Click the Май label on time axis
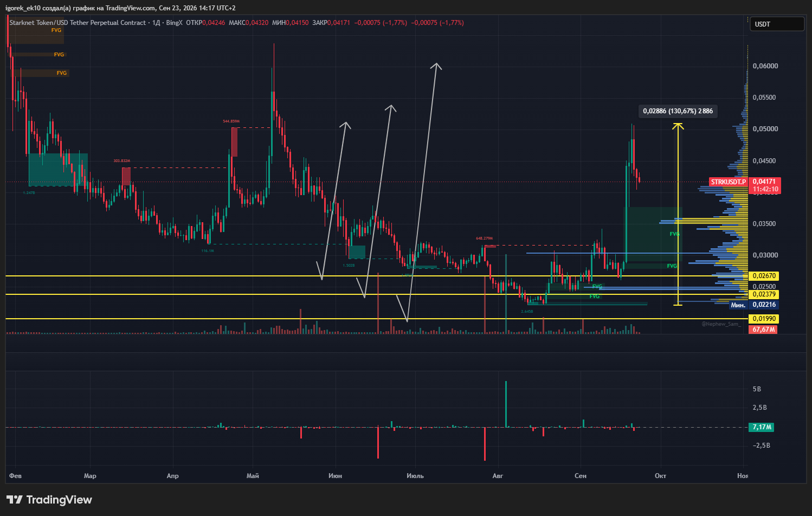812x516 pixels. click(x=253, y=476)
